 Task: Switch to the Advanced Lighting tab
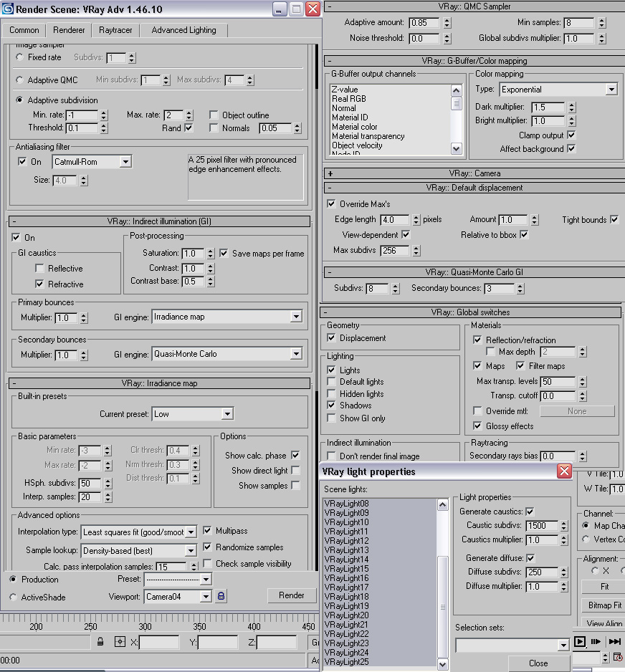(x=183, y=30)
